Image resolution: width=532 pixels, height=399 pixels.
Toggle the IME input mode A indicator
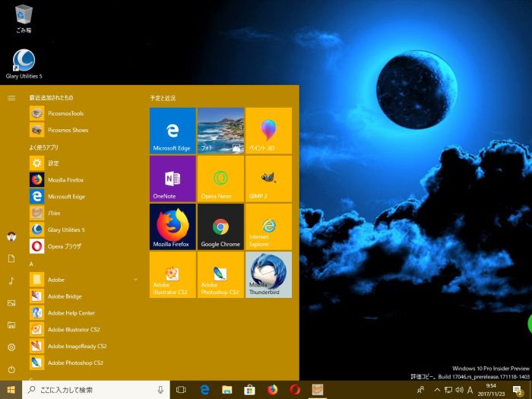pos(470,390)
